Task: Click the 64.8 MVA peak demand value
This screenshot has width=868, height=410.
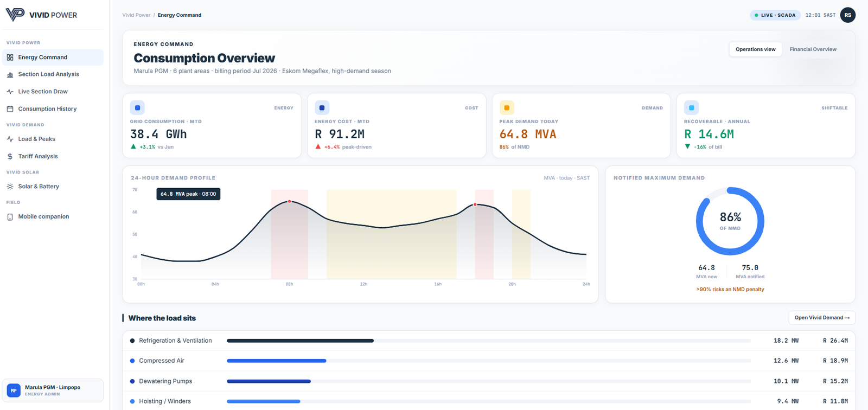Action: [x=528, y=134]
